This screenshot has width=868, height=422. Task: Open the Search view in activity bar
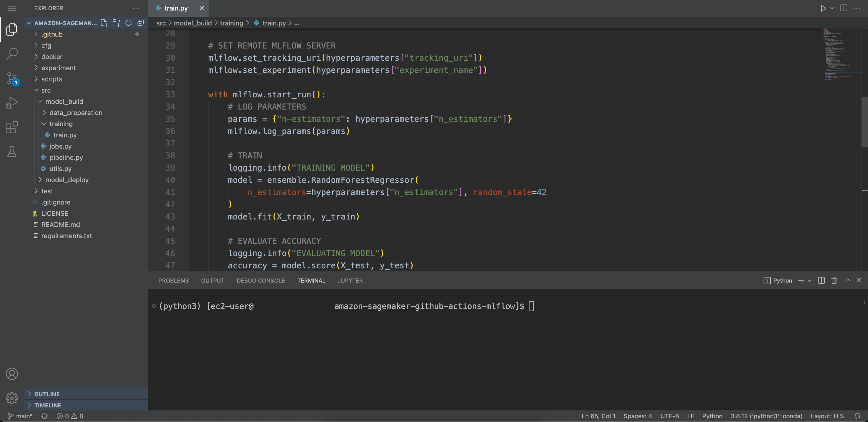tap(12, 54)
